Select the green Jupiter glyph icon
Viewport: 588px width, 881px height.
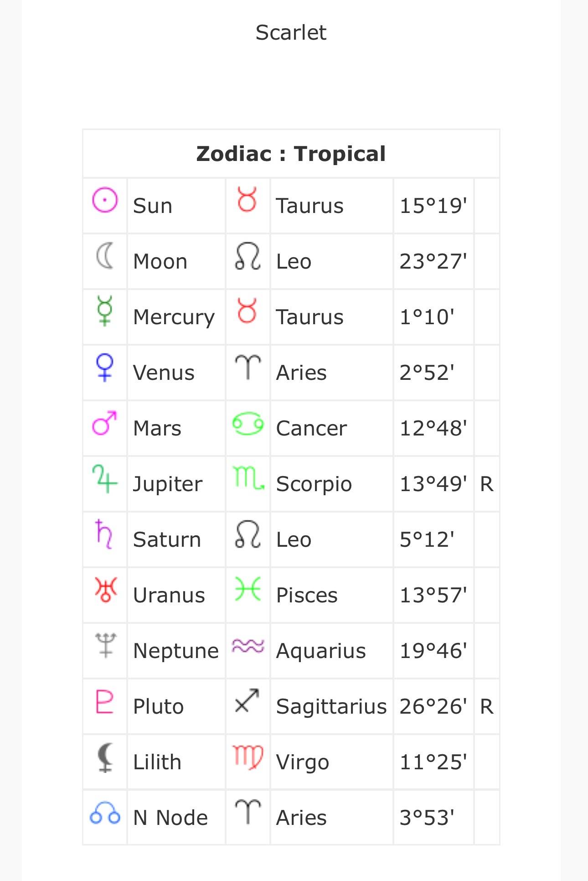click(105, 479)
